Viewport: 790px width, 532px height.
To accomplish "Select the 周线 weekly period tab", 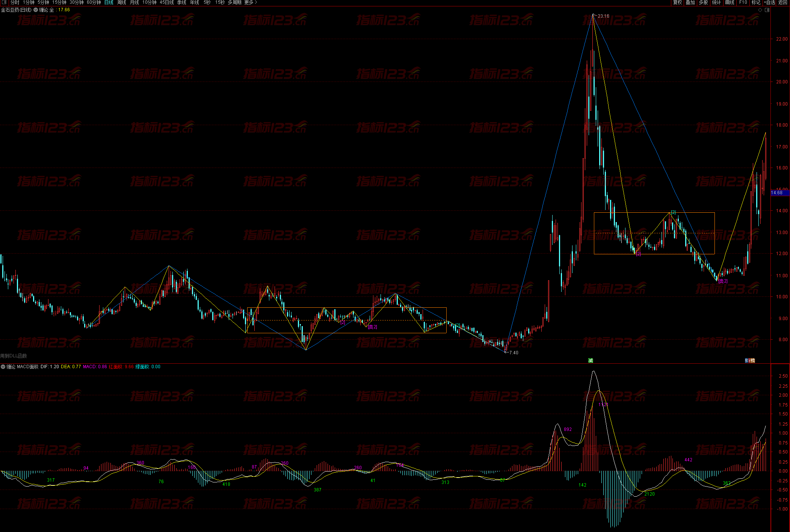I will [x=122, y=2].
